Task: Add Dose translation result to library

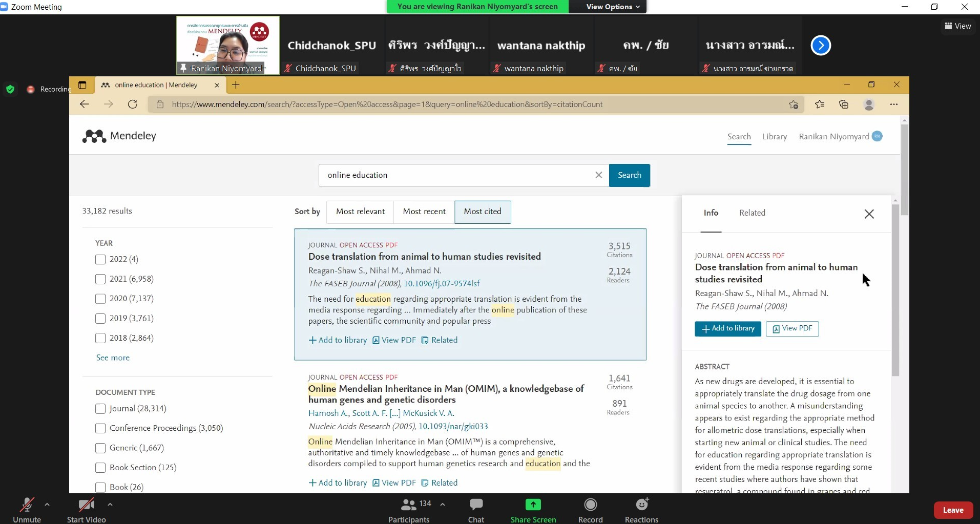Action: coord(338,340)
